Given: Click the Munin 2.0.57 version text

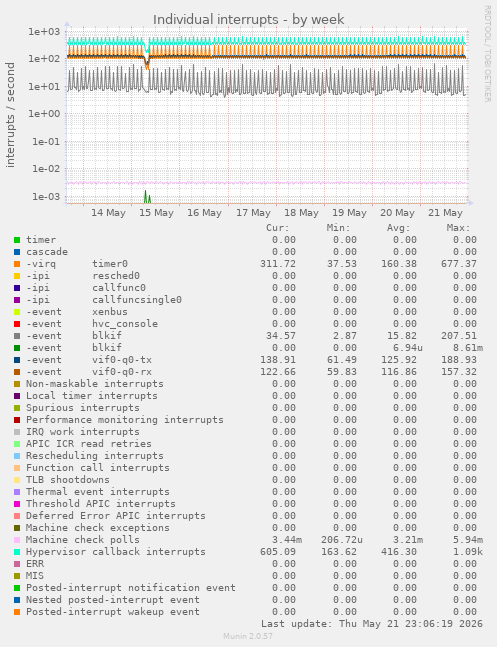Looking at the screenshot, I should point(248,636).
